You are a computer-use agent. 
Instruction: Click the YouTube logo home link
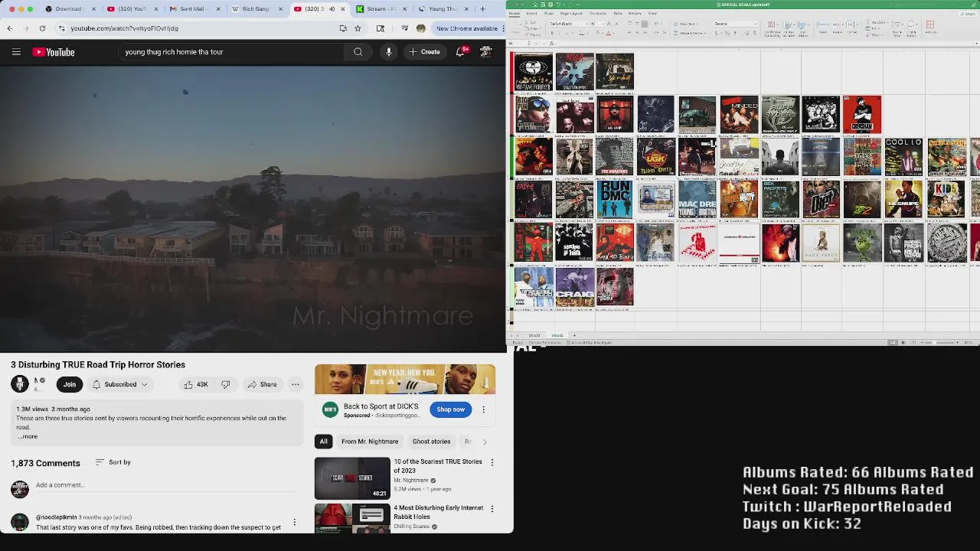click(x=54, y=52)
